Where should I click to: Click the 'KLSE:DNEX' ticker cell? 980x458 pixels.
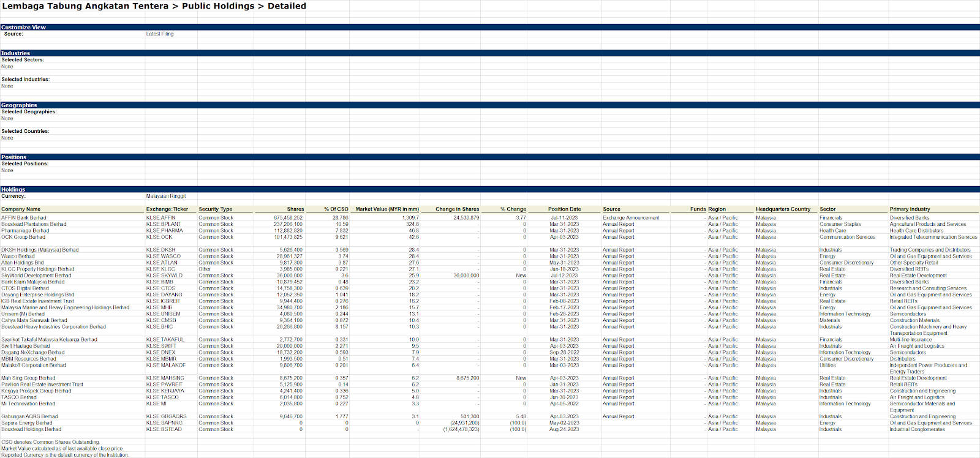pyautogui.click(x=161, y=353)
